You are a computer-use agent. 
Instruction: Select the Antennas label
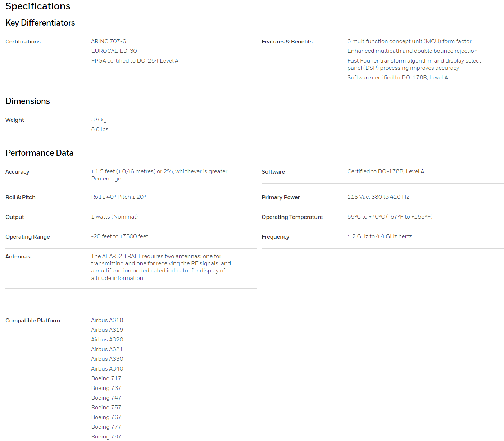coord(18,257)
